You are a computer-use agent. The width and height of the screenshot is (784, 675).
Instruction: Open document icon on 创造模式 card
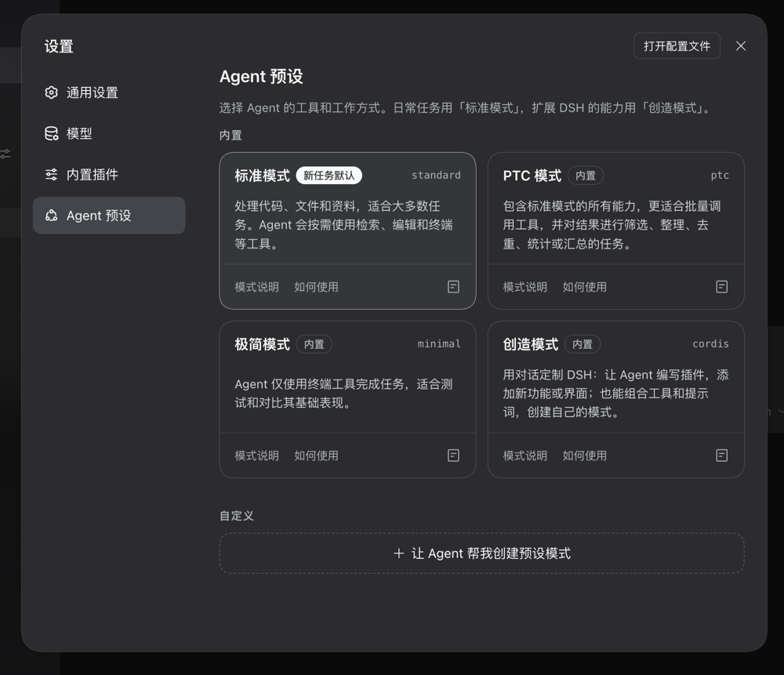tap(721, 455)
